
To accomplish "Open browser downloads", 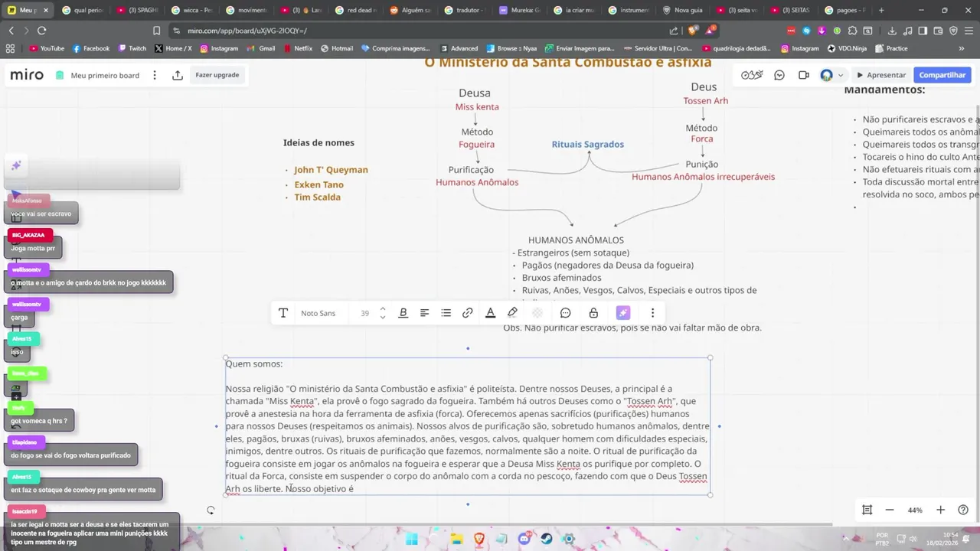I will pyautogui.click(x=893, y=31).
